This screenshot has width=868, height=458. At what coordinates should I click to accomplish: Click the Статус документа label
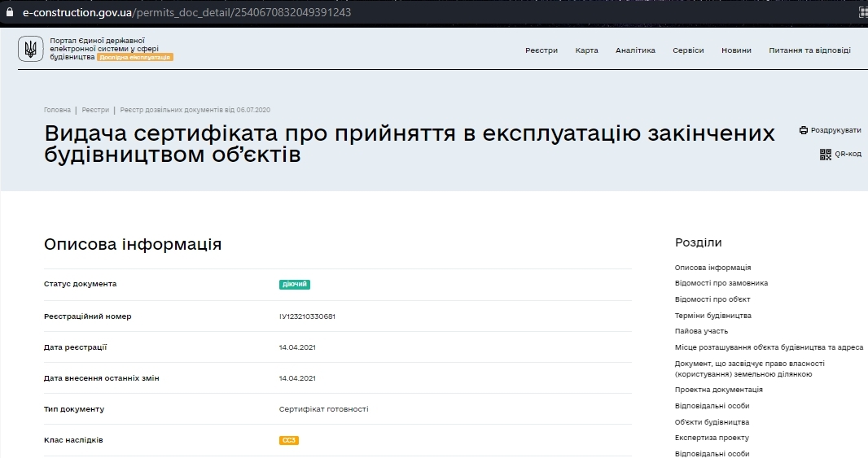pos(80,284)
